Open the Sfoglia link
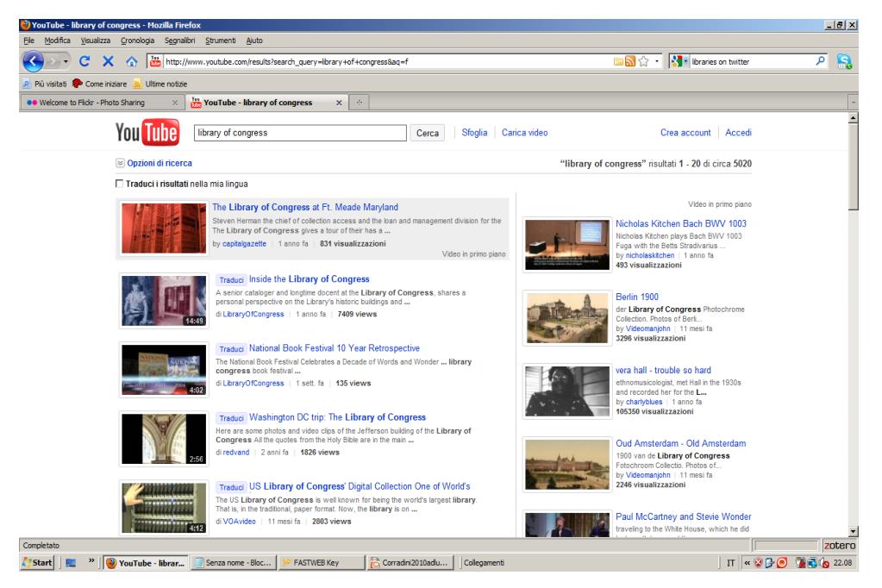 point(474,133)
